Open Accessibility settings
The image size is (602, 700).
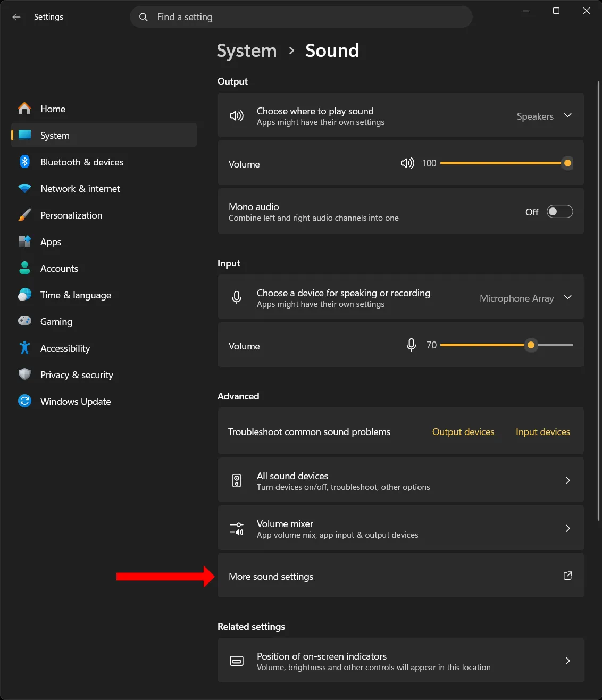(x=104, y=348)
